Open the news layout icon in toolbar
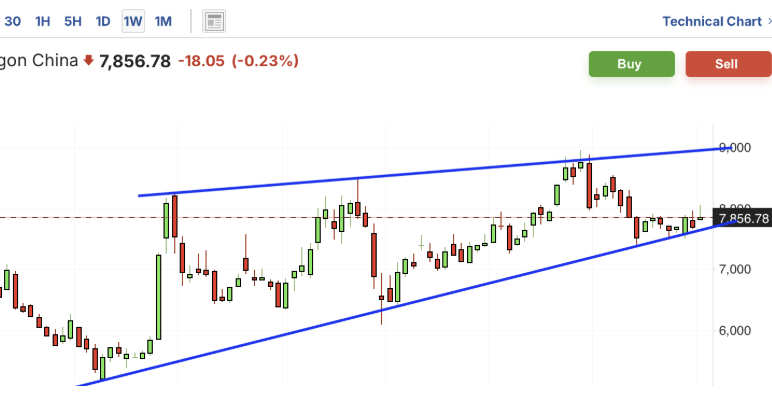 tap(214, 21)
